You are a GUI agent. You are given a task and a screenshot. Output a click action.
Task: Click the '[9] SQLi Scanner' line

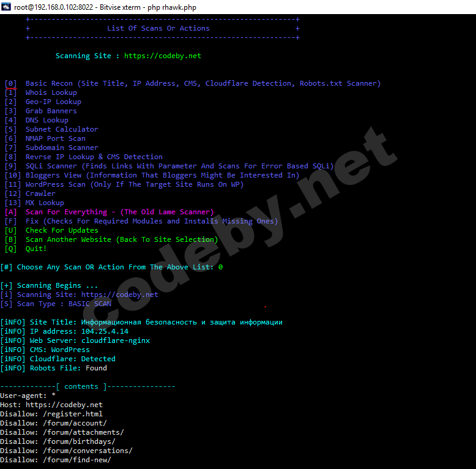(169, 166)
